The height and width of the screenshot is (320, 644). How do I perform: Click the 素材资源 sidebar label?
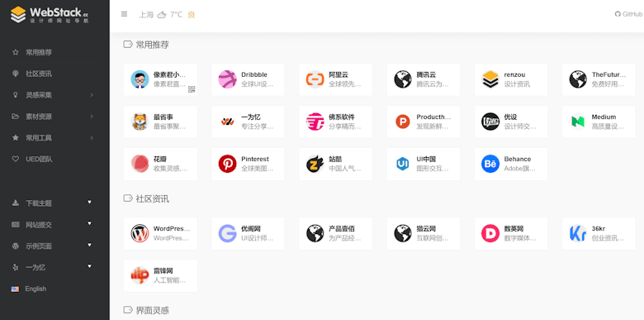(x=39, y=117)
